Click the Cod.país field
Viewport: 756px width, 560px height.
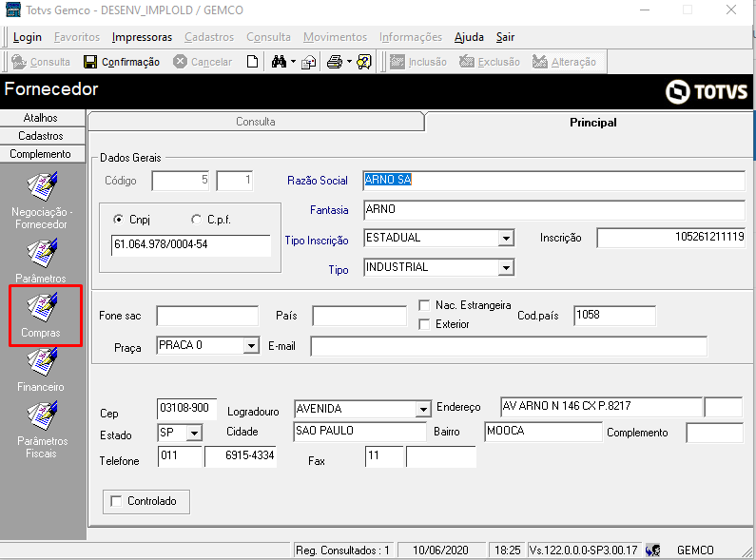pos(614,316)
